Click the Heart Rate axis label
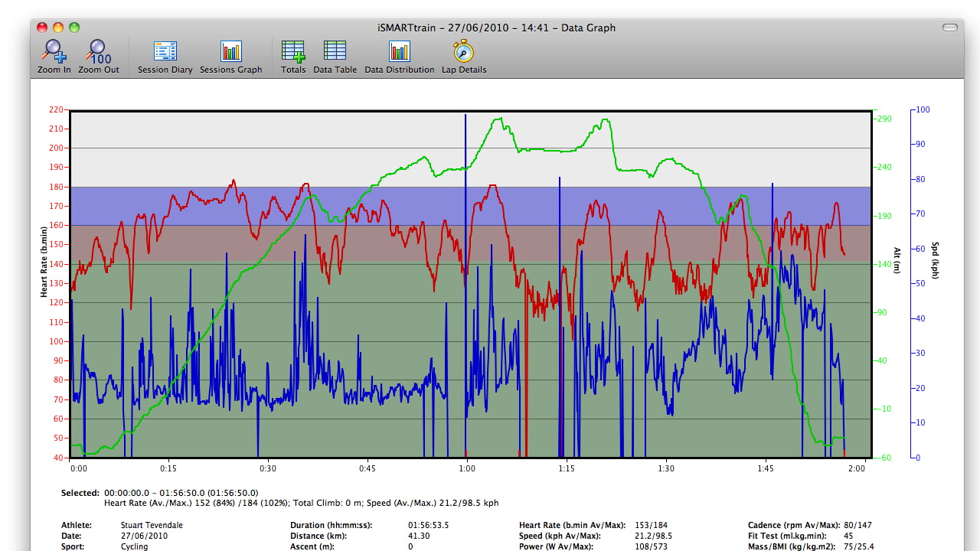The width and height of the screenshot is (980, 551). 44,262
